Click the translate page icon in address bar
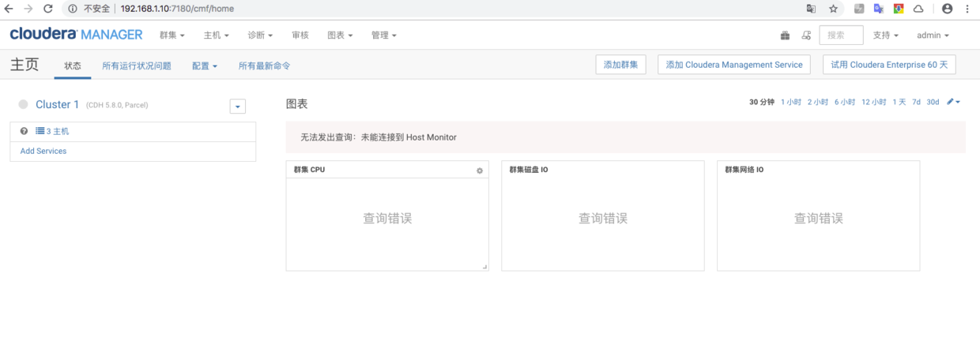 coord(811,9)
